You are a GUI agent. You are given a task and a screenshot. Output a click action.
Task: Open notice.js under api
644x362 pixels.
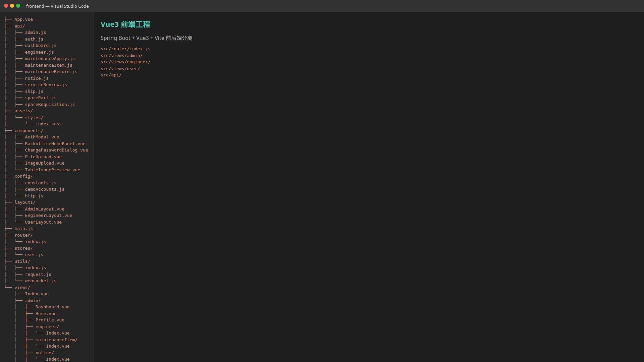pos(37,78)
